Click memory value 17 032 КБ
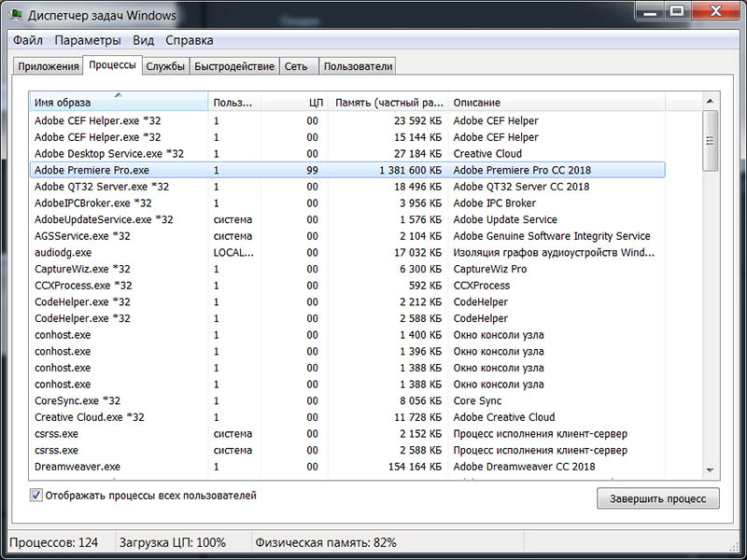The image size is (747, 560). click(417, 252)
